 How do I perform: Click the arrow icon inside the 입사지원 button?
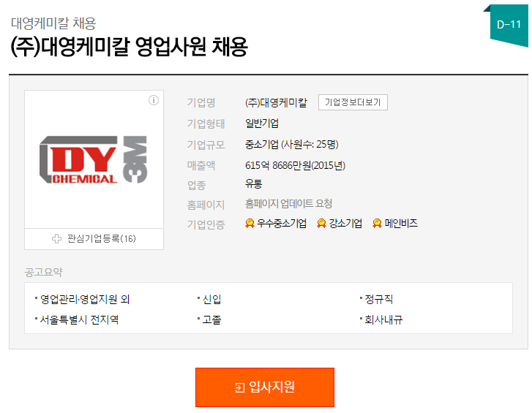239,387
